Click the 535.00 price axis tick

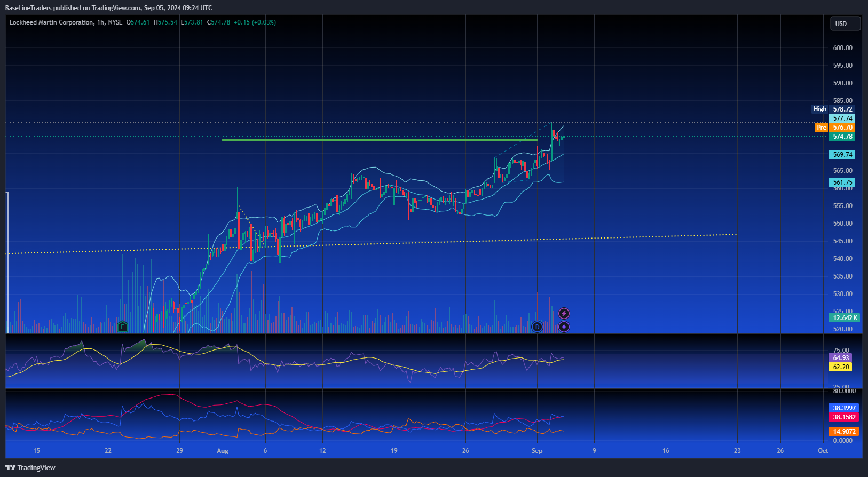tap(842, 276)
